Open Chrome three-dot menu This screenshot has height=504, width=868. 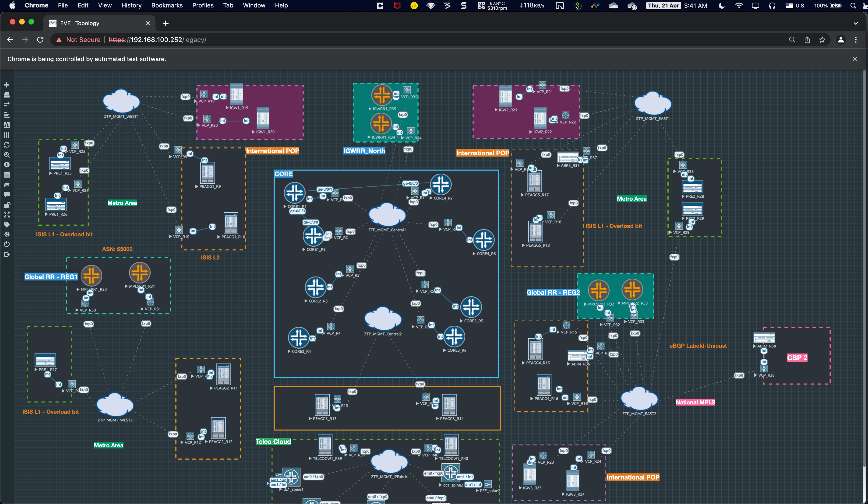[856, 40]
